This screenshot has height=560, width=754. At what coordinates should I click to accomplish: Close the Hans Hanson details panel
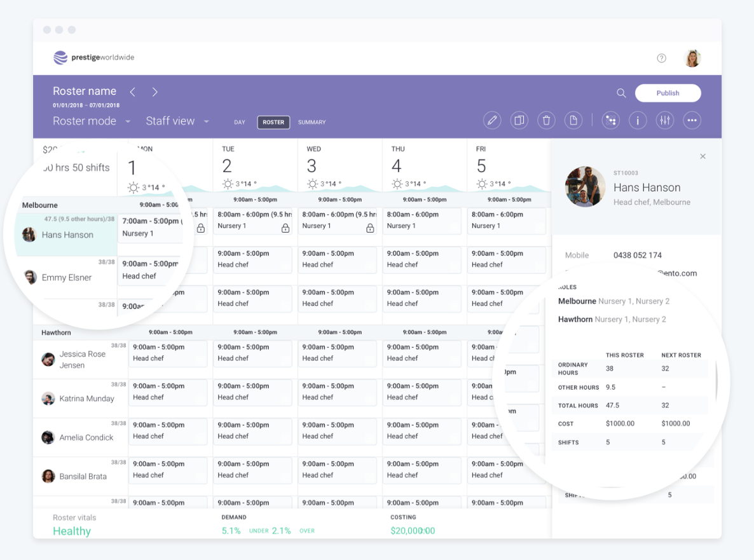703,157
